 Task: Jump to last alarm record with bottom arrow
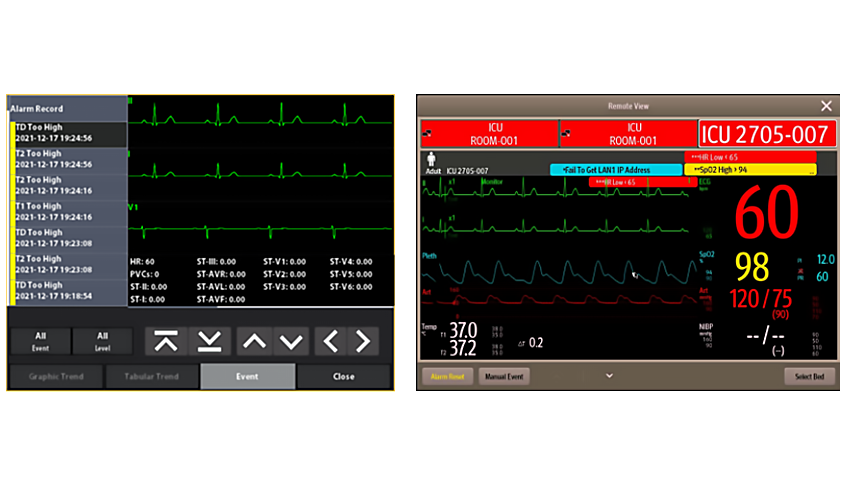(x=209, y=341)
